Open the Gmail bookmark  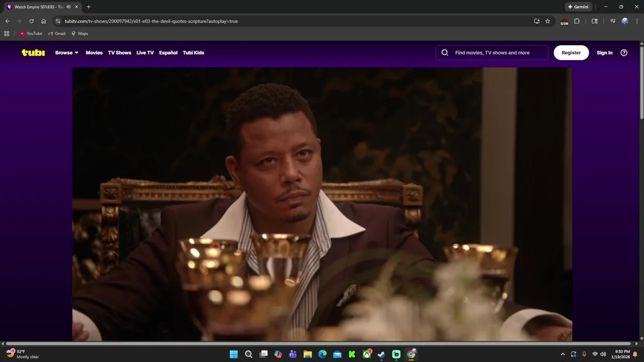56,34
